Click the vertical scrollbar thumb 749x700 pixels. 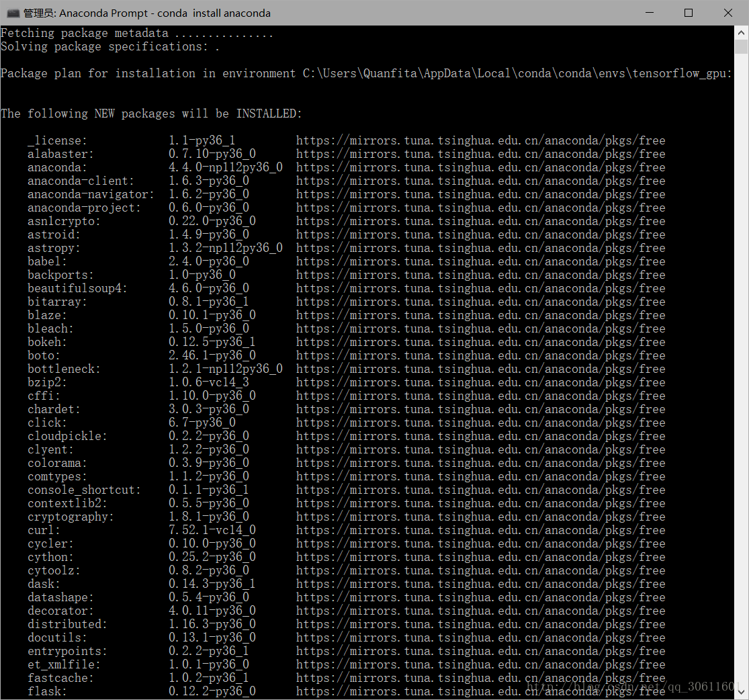tap(741, 47)
